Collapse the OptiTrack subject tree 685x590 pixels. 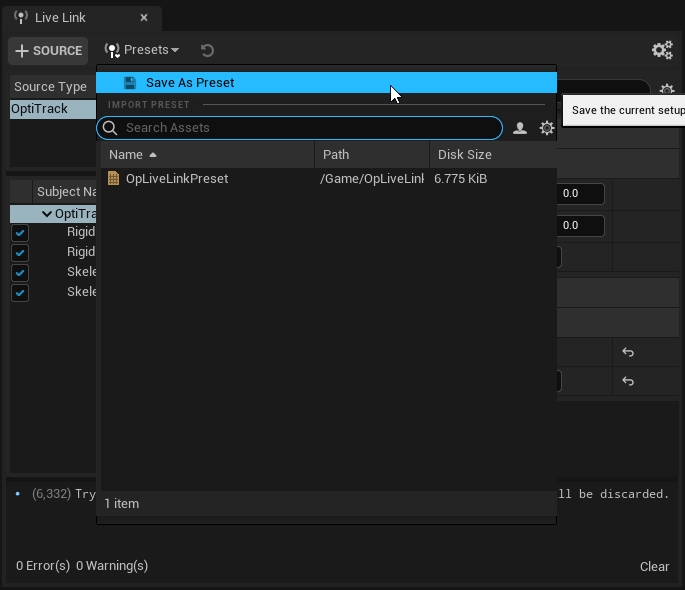point(46,214)
